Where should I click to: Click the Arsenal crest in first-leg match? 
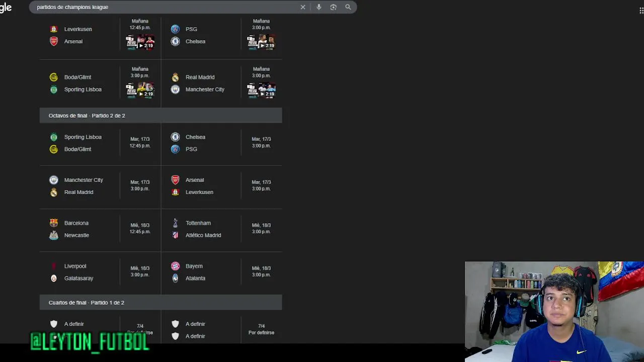(x=54, y=41)
